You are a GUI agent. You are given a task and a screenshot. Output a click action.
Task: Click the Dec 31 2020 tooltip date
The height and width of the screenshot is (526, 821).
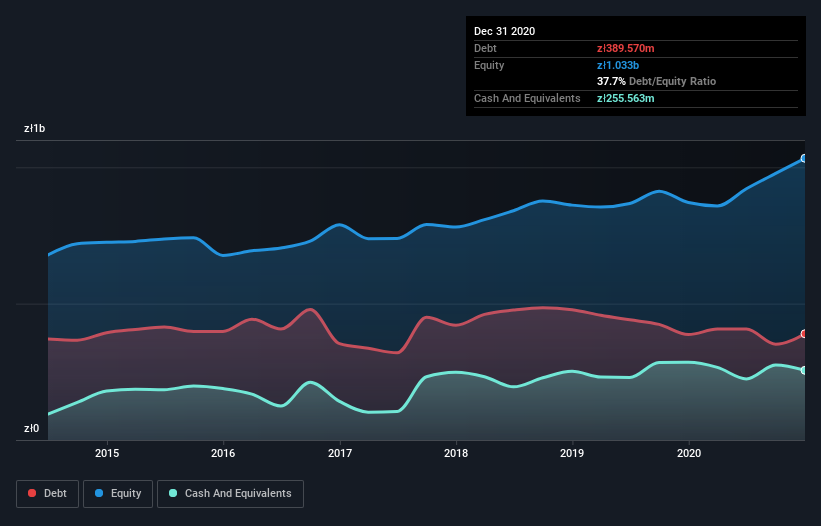504,31
